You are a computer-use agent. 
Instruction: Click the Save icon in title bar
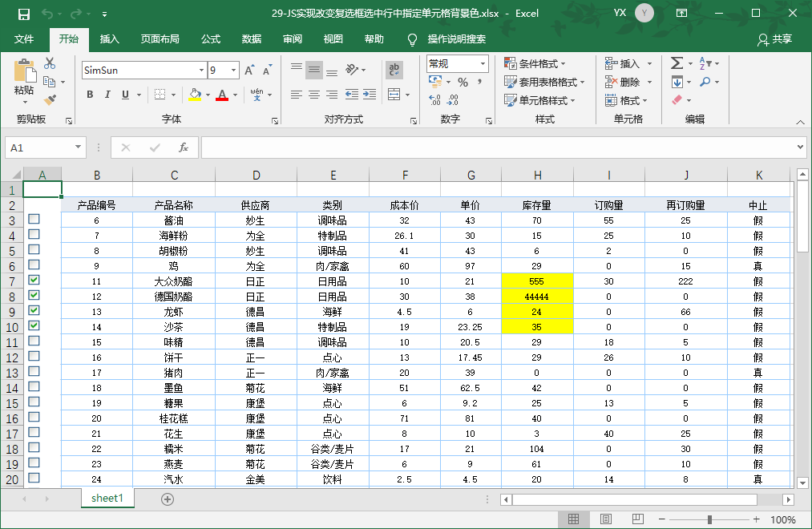(x=23, y=14)
